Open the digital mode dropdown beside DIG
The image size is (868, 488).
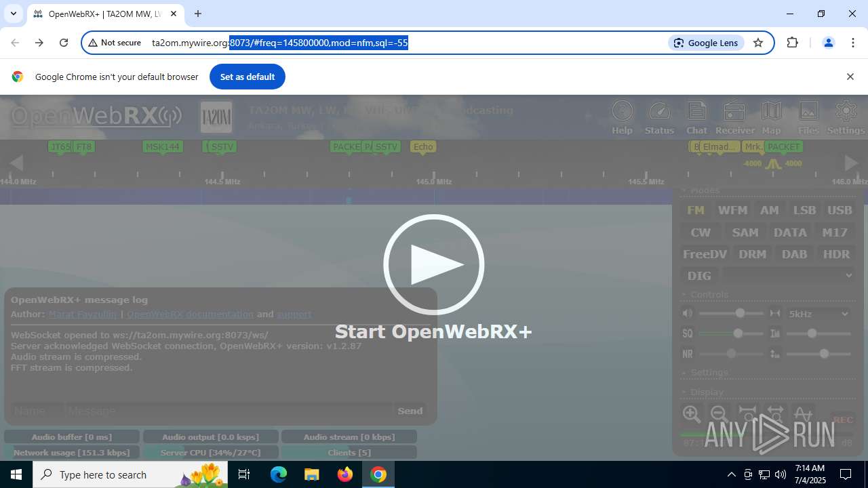(x=788, y=275)
